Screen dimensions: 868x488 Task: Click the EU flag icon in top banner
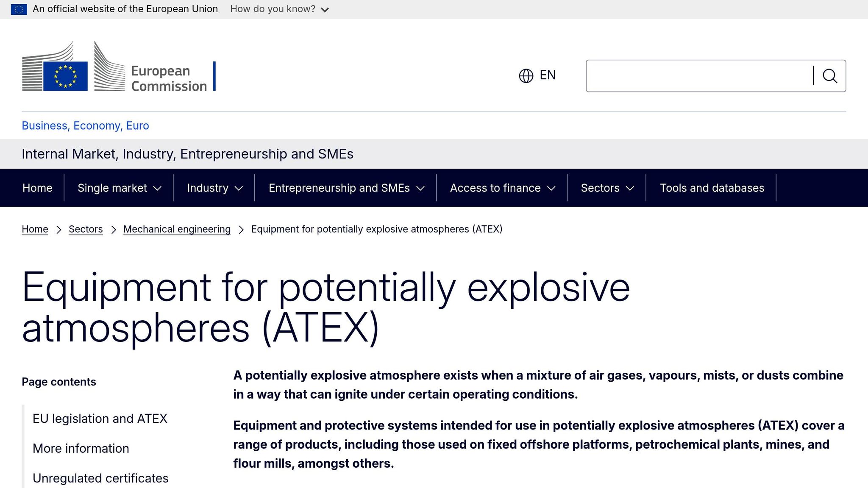pyautogui.click(x=19, y=9)
